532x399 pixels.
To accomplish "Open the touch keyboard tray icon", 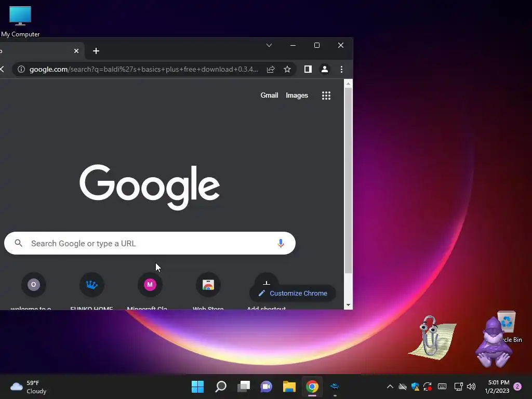I will tap(442, 387).
